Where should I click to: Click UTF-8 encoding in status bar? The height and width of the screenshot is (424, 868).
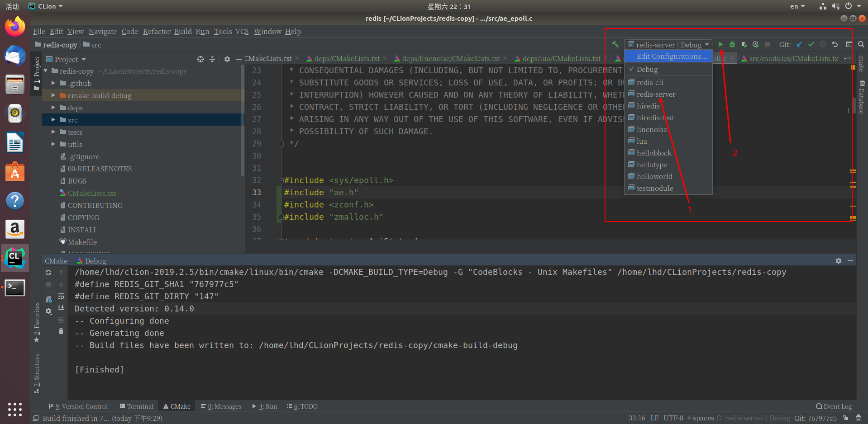tap(673, 418)
